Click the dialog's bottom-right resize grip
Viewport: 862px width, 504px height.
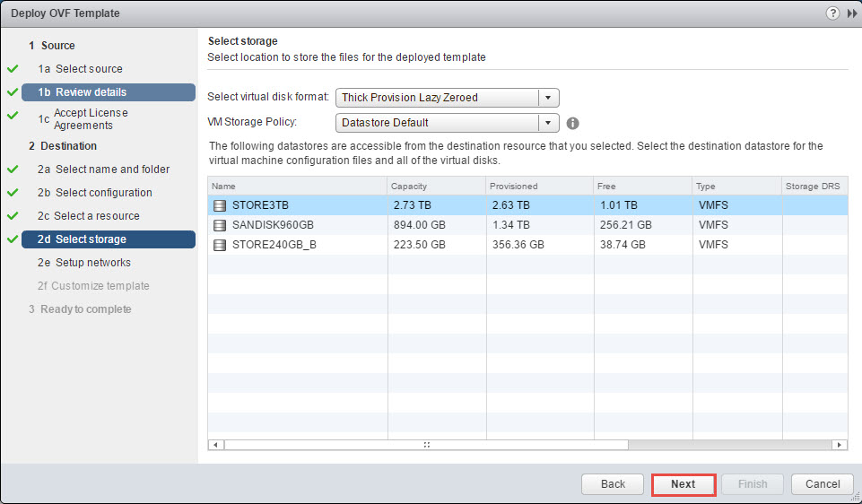pos(856,498)
